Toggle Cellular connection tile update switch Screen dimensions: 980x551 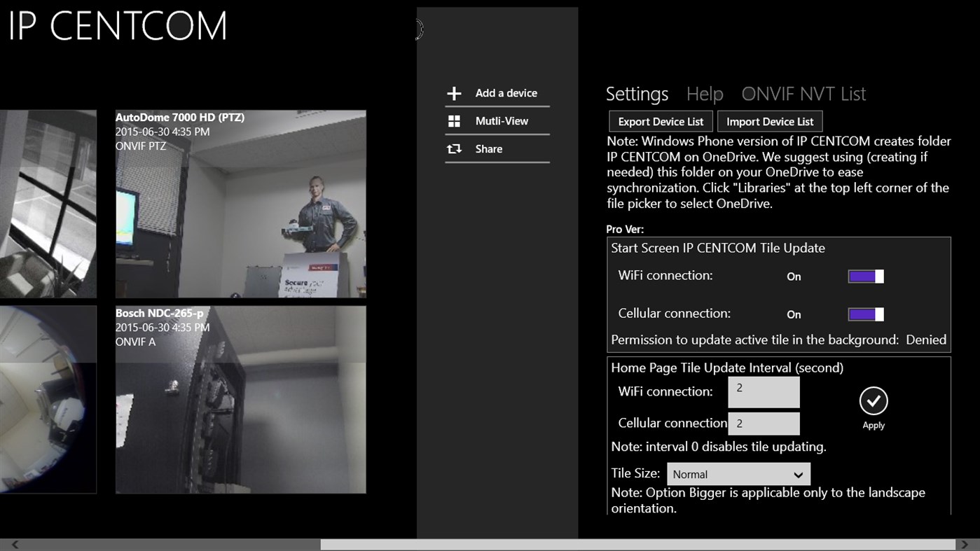[866, 314]
